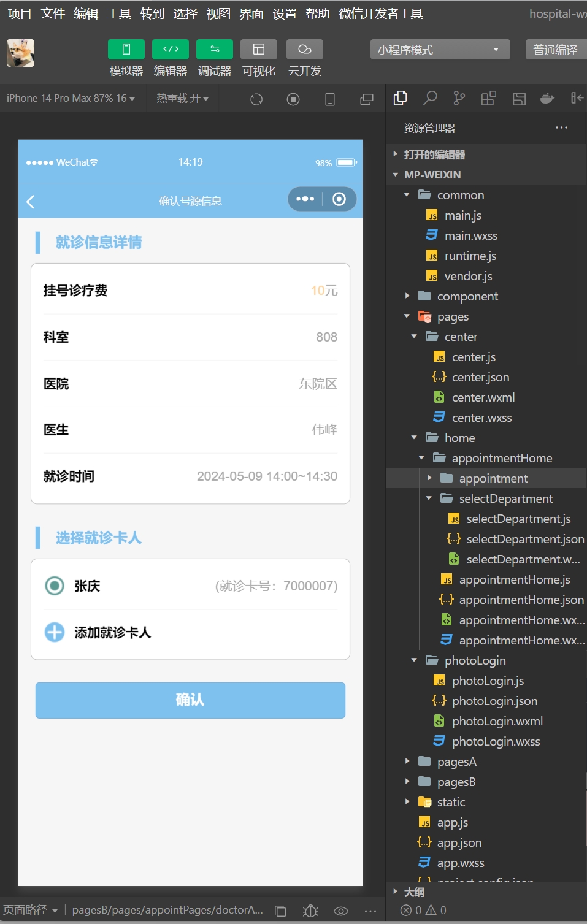Open the 工具 menu
Screen dimensions: 587x924
click(x=119, y=13)
